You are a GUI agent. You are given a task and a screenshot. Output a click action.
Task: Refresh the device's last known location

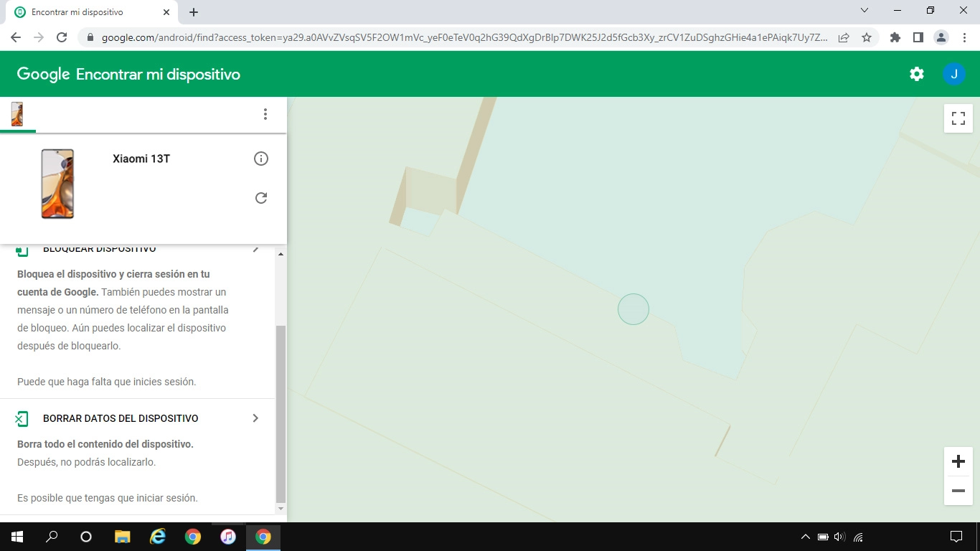pos(261,197)
